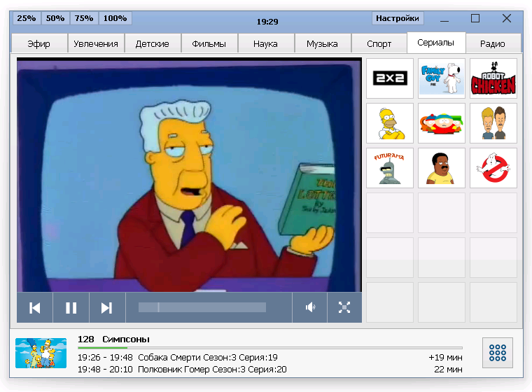Viewport: 532px width, 392px height.
Task: Switch to the Увлечения tab
Action: pos(96,44)
